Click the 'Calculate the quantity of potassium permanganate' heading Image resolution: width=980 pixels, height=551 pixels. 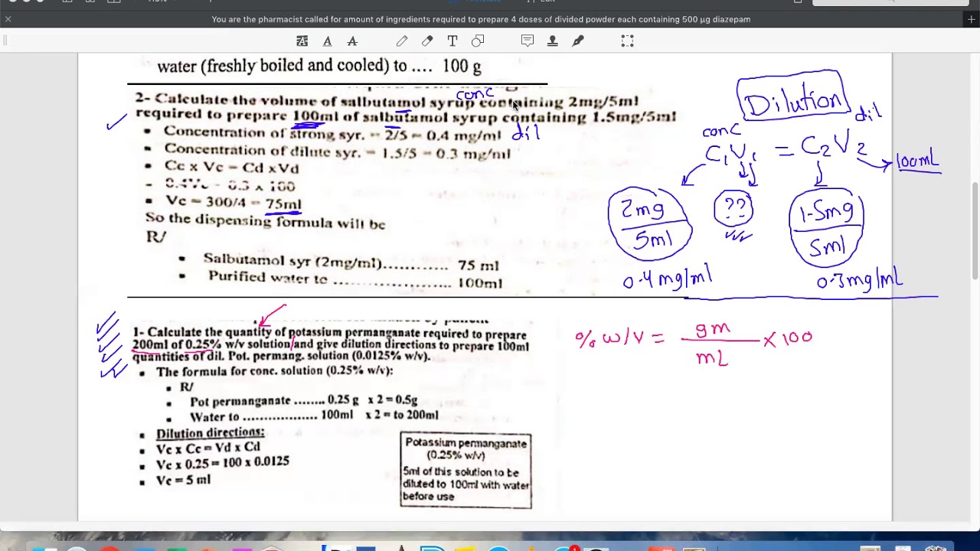click(x=330, y=344)
